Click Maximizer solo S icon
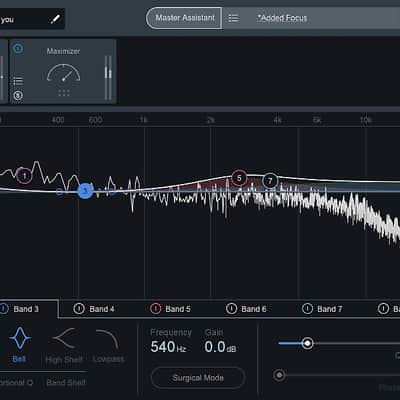This screenshot has width=400, height=400. coord(18,96)
